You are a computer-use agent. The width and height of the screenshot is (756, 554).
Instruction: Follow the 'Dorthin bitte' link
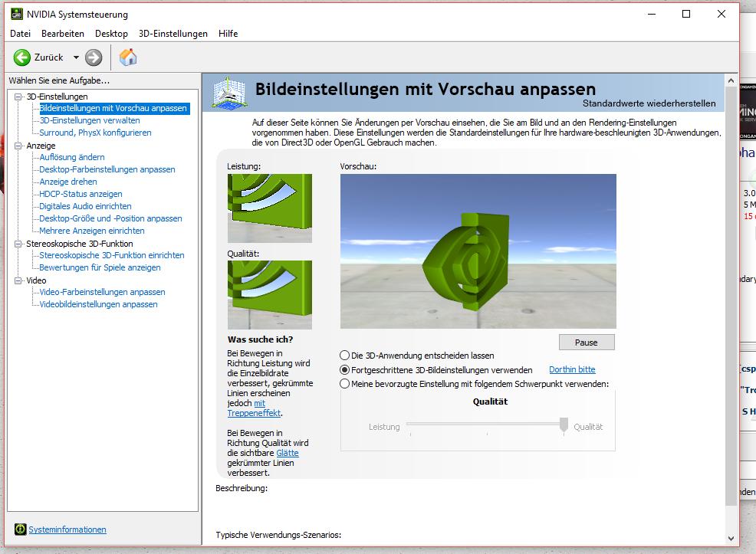click(572, 369)
